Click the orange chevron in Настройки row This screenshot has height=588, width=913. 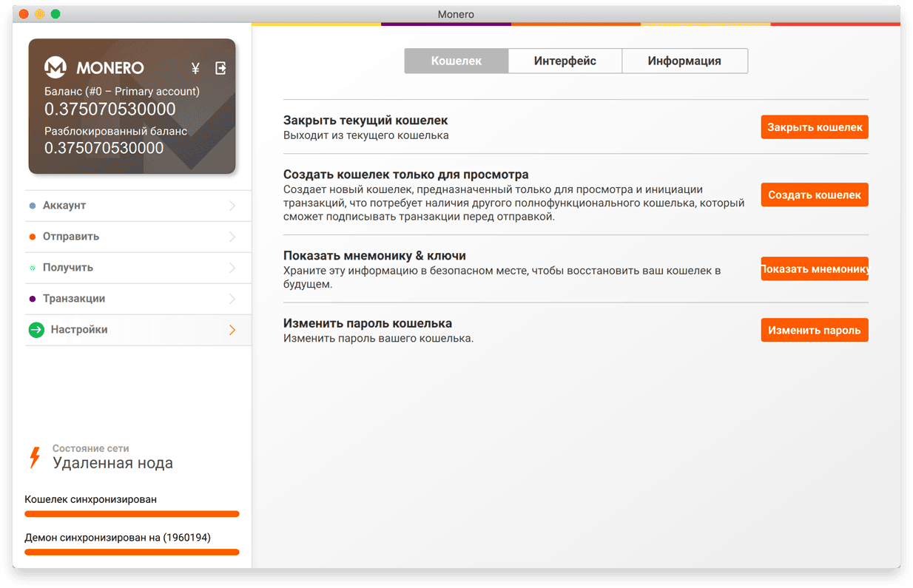pyautogui.click(x=232, y=330)
